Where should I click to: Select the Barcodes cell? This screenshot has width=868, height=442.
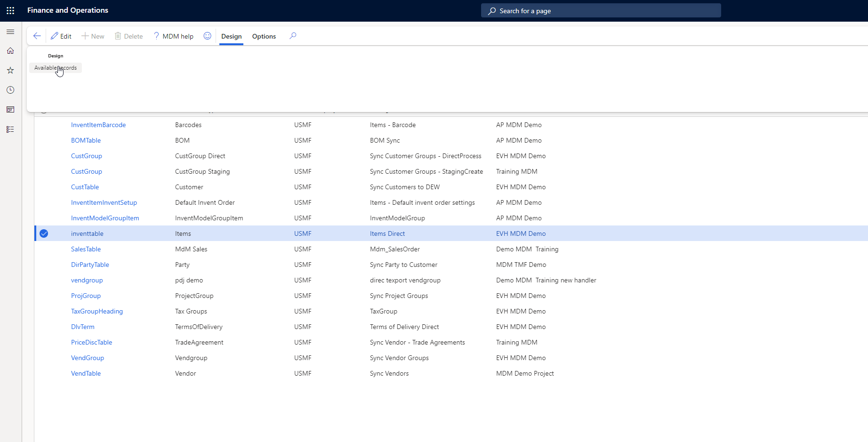point(188,125)
